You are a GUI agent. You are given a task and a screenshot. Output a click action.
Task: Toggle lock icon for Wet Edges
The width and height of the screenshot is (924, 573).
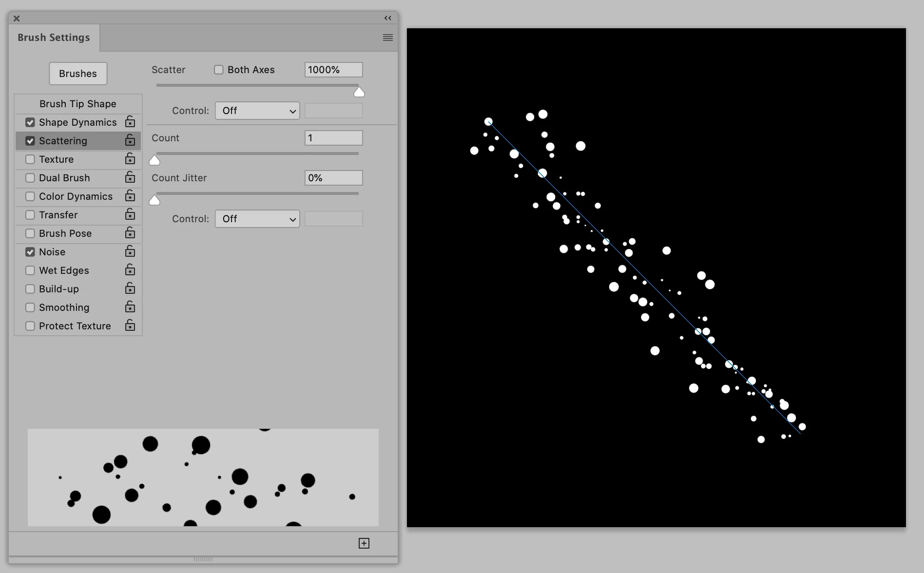[130, 270]
